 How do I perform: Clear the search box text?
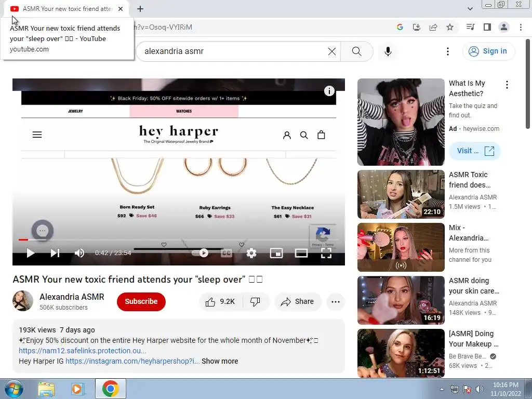[332, 51]
